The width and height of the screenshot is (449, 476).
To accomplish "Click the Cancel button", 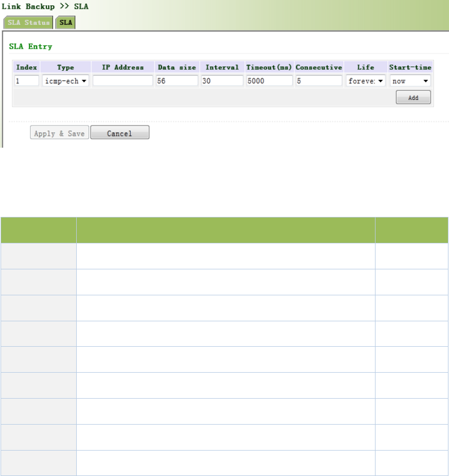I will [x=120, y=133].
